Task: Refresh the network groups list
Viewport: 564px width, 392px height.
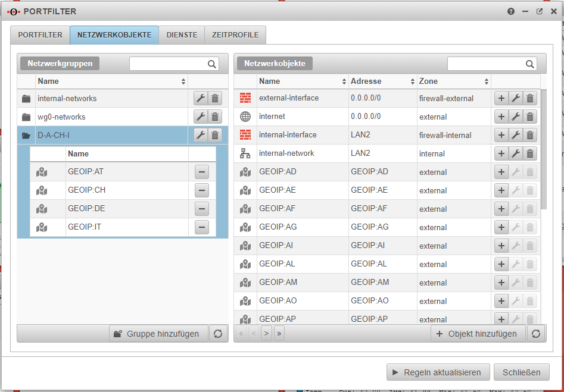Action: 218,334
